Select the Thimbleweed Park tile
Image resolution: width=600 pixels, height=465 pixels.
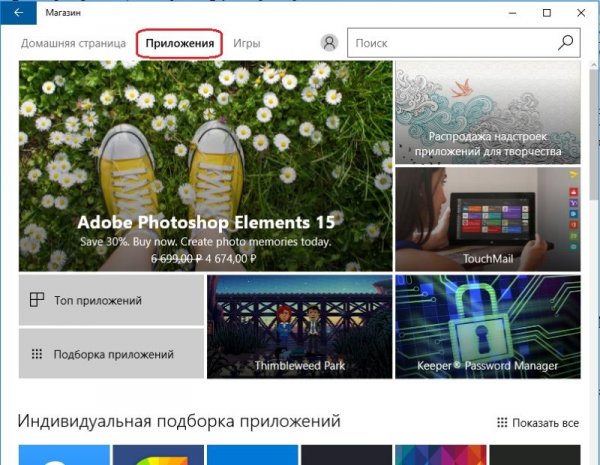coord(299,327)
